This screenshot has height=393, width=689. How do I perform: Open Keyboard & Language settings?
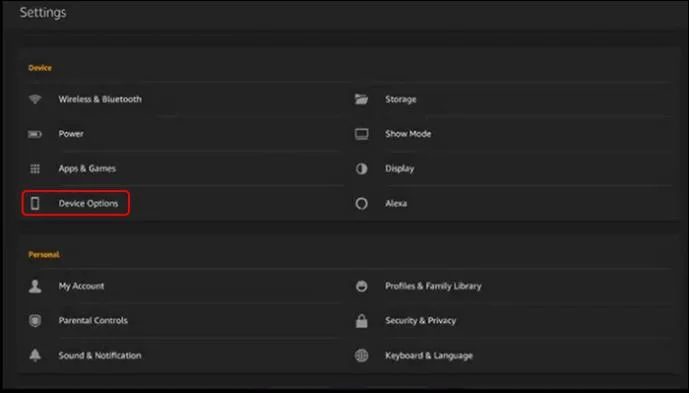tap(429, 355)
